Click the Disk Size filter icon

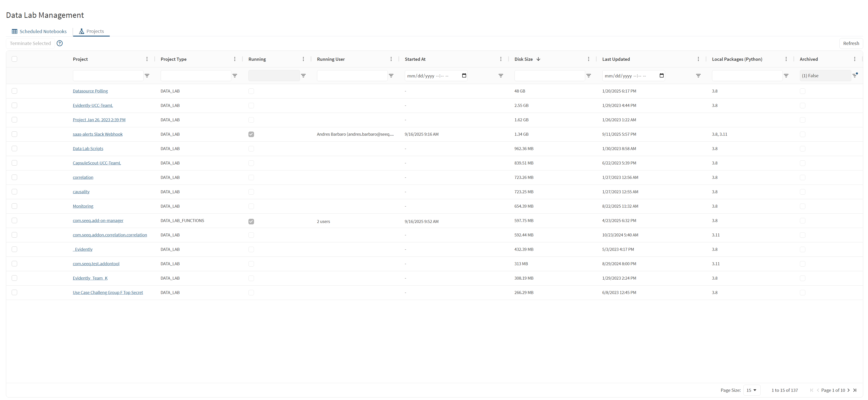click(x=588, y=76)
